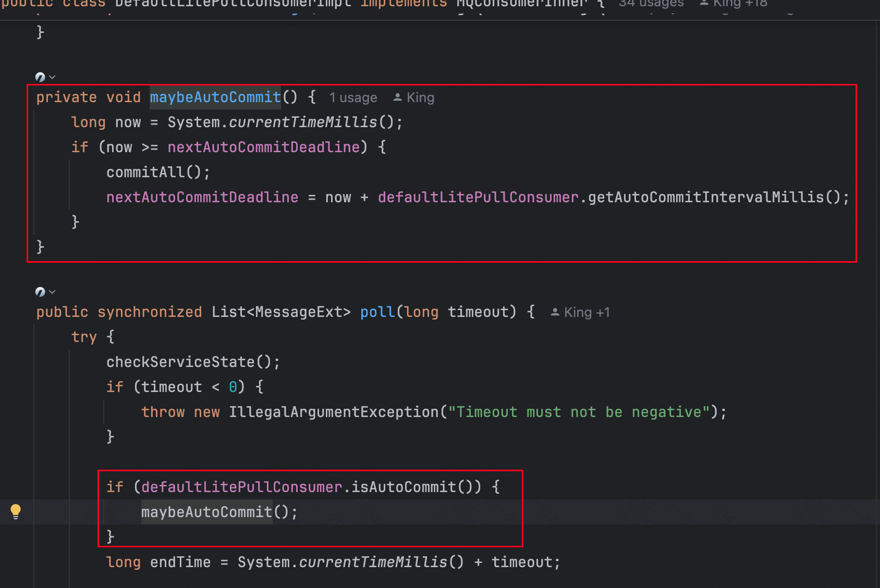Screen dimensions: 880x588
Task: Click the '34 usages' hint on class line
Action: point(651,3)
